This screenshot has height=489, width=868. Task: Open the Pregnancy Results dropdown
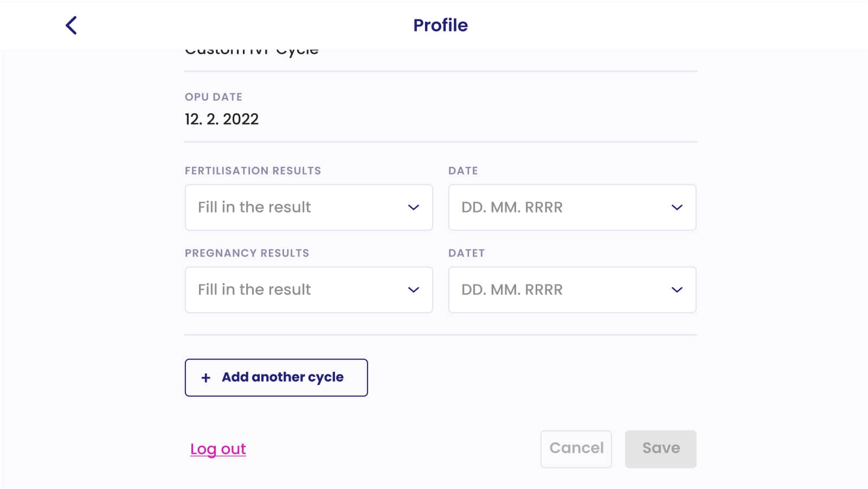click(308, 290)
